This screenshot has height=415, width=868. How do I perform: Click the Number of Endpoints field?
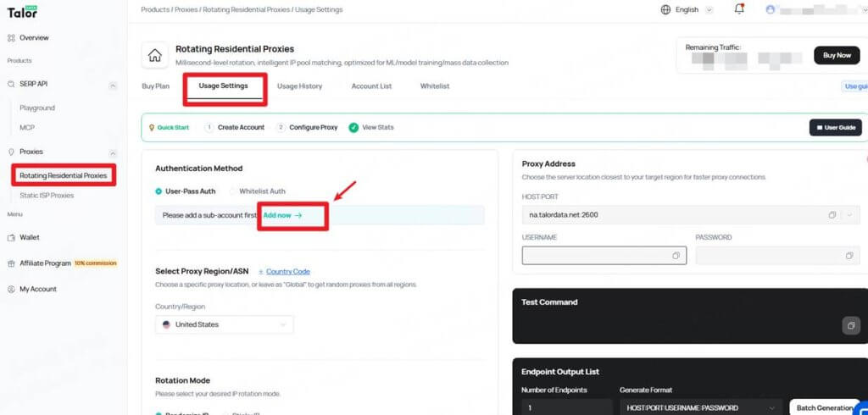tap(567, 408)
